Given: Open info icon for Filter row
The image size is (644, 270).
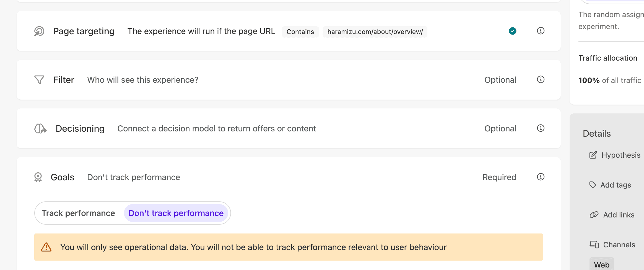Looking at the screenshot, I should [541, 79].
